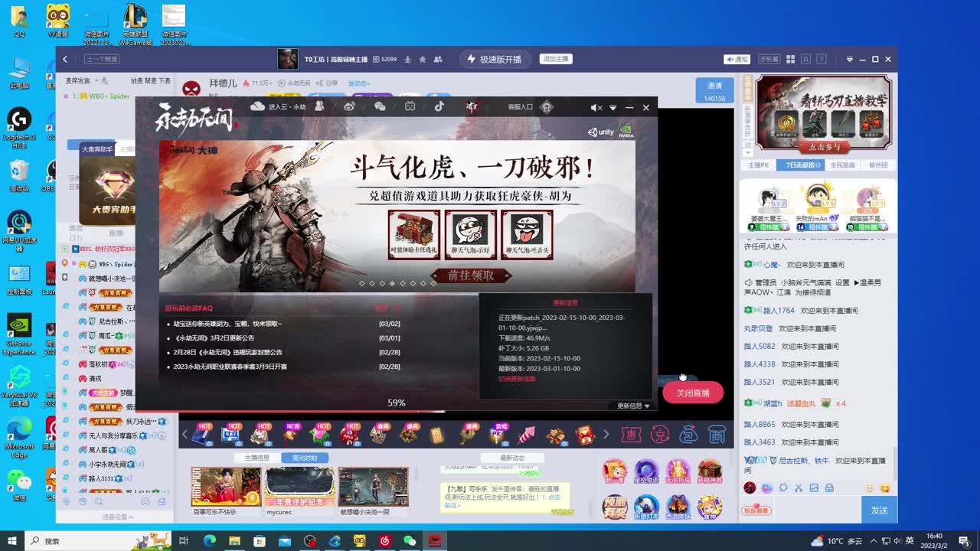This screenshot has width=980, height=551.
Task: Click the 通知 notification button
Action: click(737, 59)
